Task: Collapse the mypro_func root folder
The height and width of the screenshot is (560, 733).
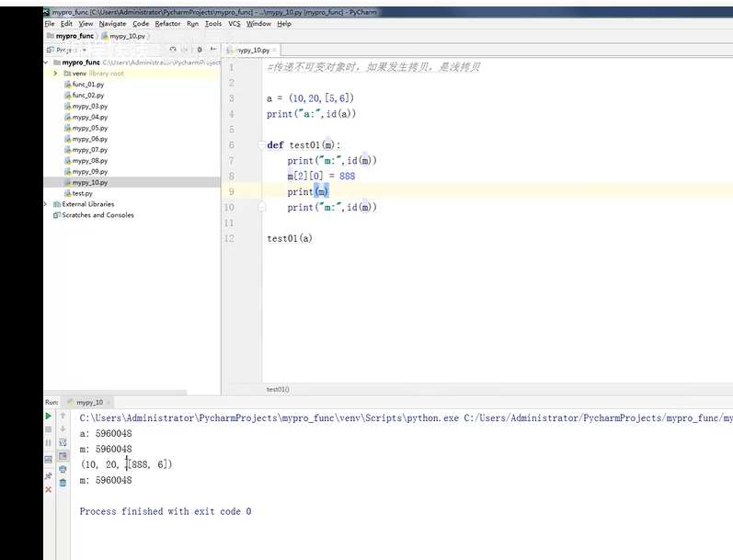Action: [46, 63]
